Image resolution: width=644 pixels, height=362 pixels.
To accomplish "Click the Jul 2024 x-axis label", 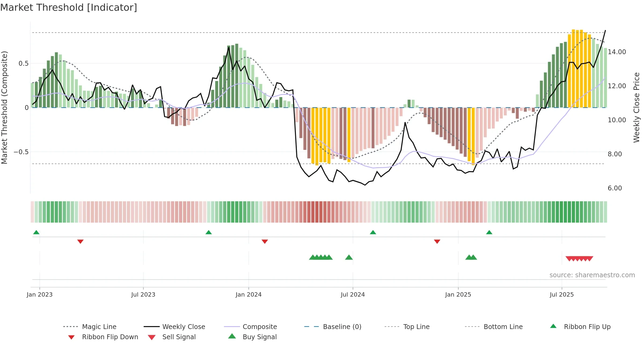I will coord(353,294).
